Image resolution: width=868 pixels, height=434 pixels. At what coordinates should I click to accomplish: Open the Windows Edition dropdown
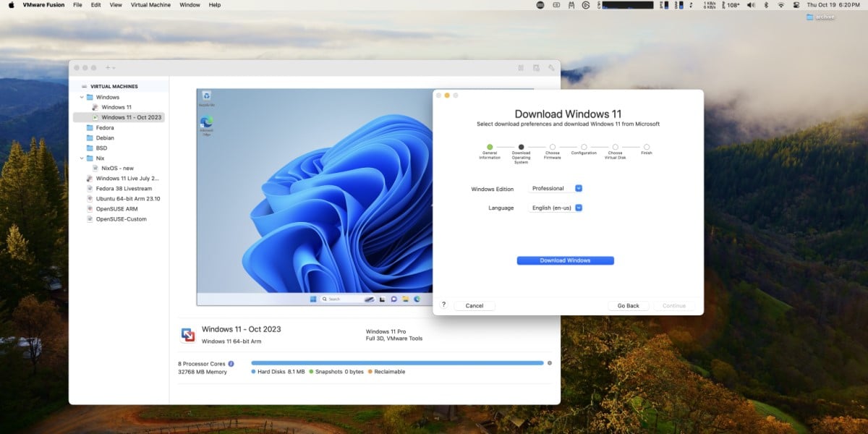coord(556,188)
